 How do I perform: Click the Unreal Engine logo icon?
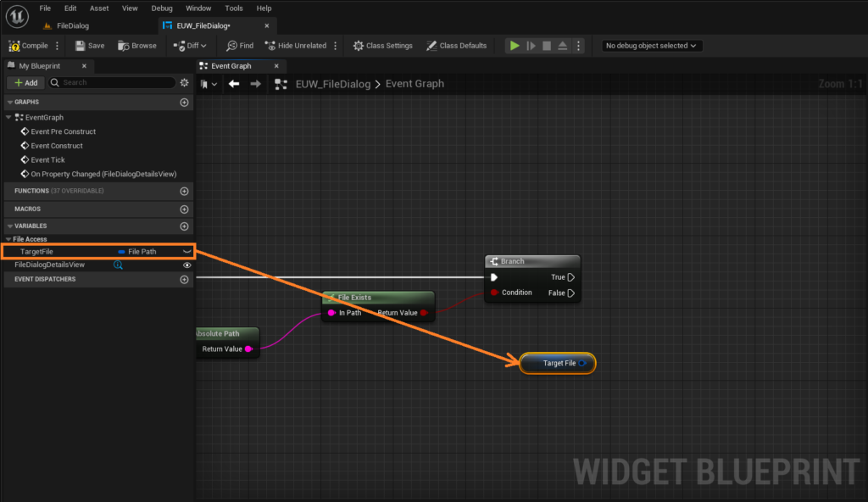tap(17, 16)
